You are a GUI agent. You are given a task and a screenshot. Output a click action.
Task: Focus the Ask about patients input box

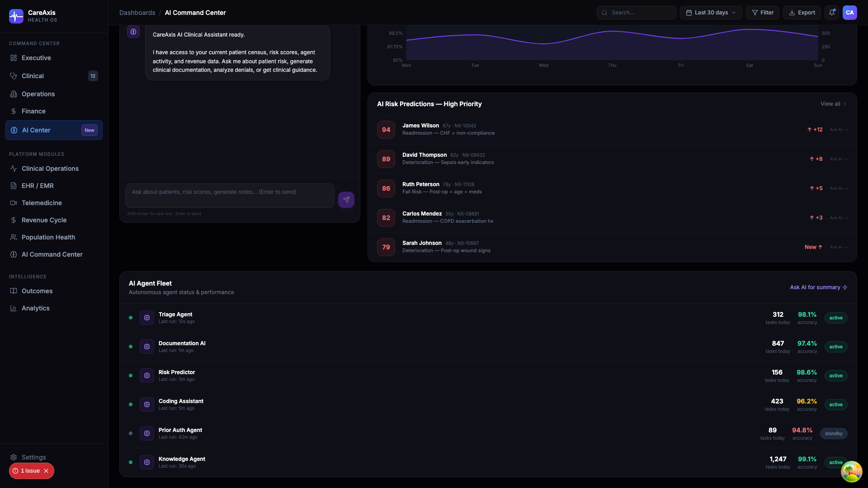click(x=230, y=196)
